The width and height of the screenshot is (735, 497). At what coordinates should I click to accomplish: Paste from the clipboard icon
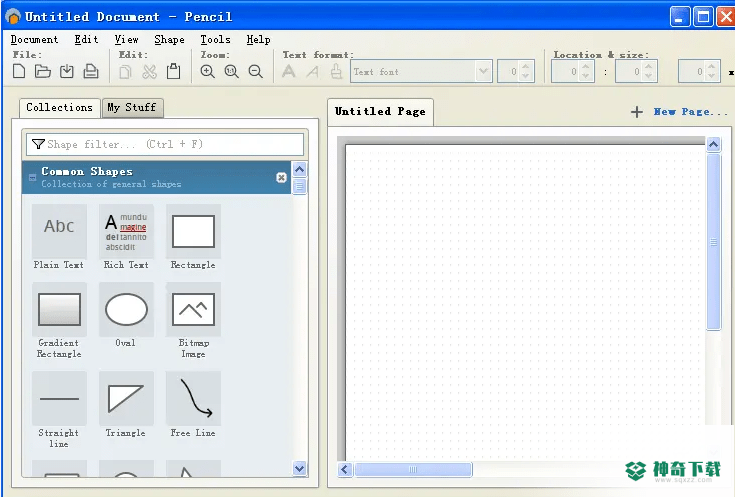[173, 71]
